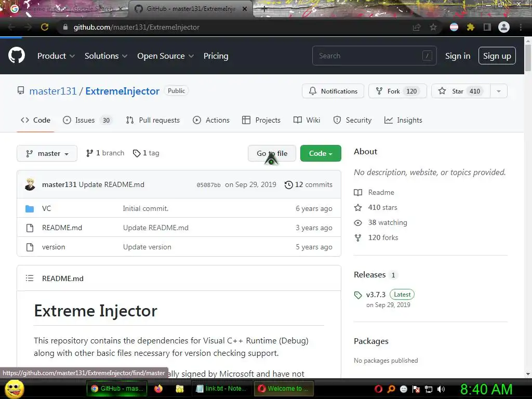Image resolution: width=532 pixels, height=399 pixels.
Task: Expand the Solutions menu
Action: coord(106,56)
